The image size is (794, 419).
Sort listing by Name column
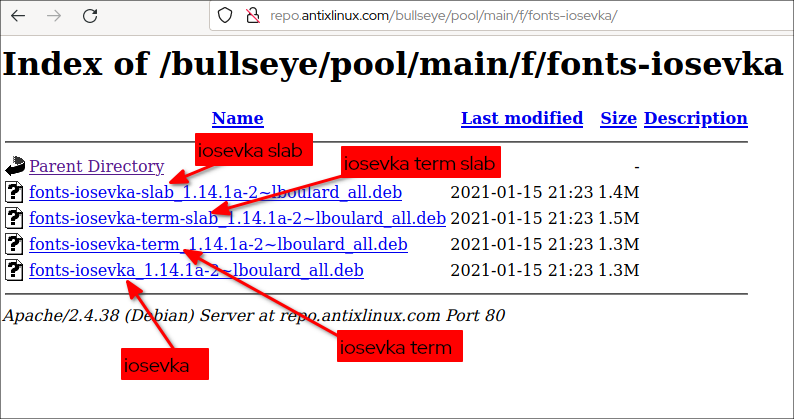237,118
